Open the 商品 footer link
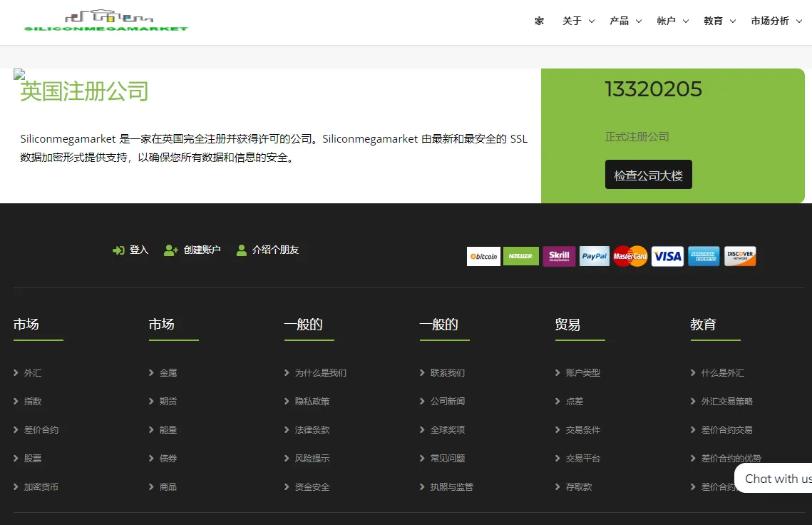 point(168,486)
